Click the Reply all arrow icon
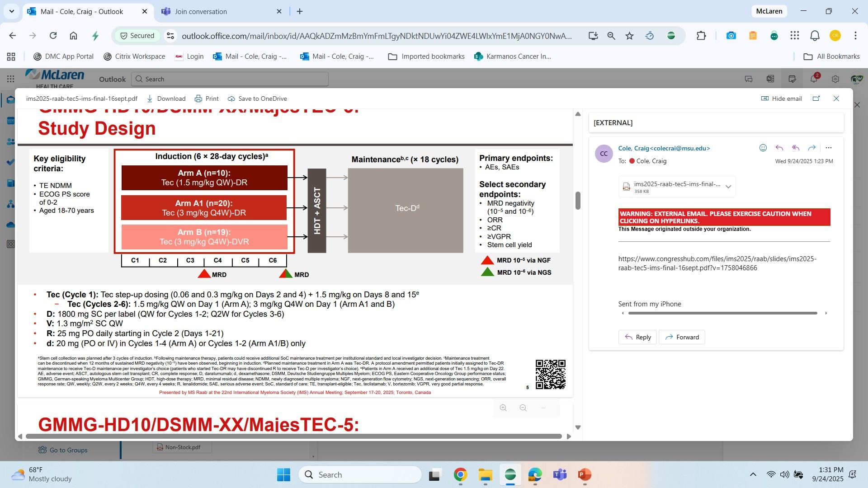868x488 pixels. 796,148
